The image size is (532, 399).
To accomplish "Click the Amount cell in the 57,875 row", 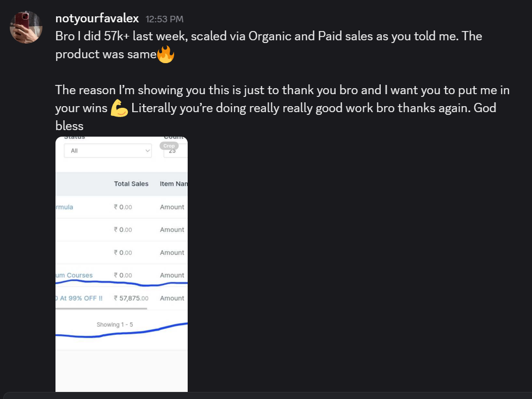I will tap(172, 298).
